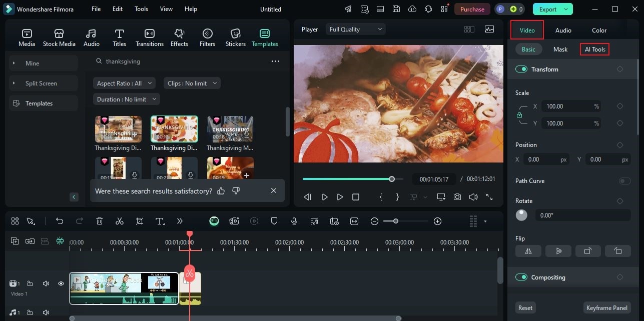Open the Stickers tab
644x321 pixels.
click(235, 37)
